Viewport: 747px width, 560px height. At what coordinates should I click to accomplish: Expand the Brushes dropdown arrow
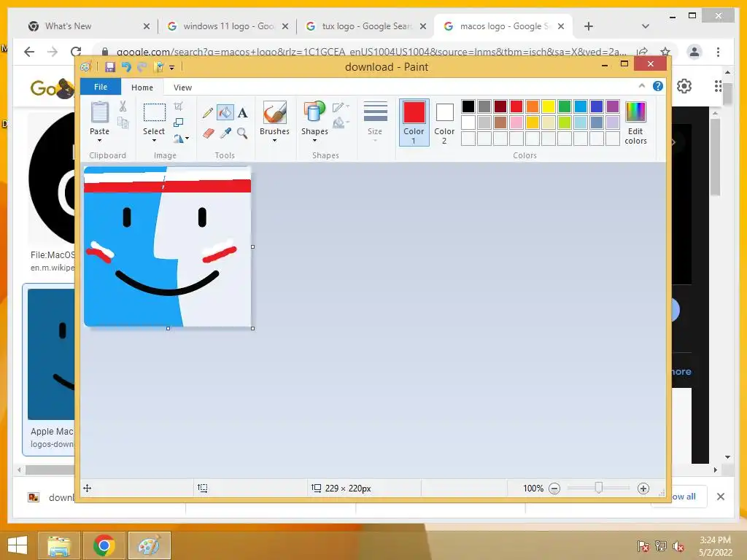click(274, 141)
